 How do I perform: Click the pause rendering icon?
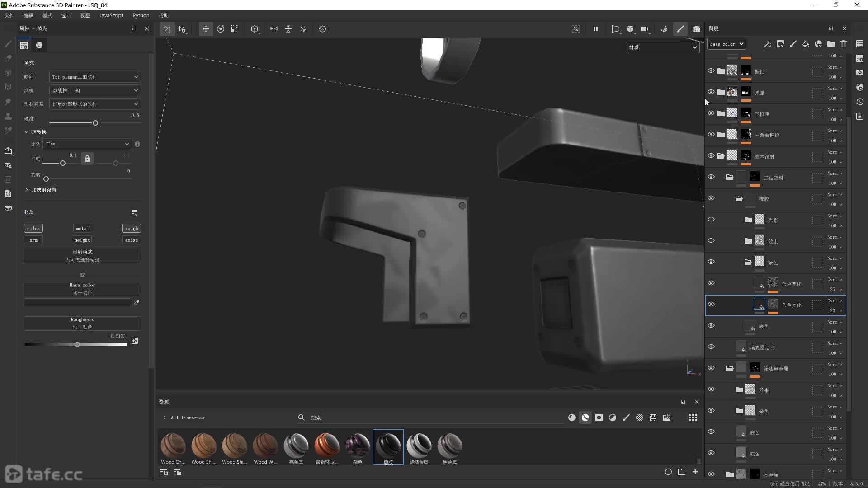coord(596,29)
